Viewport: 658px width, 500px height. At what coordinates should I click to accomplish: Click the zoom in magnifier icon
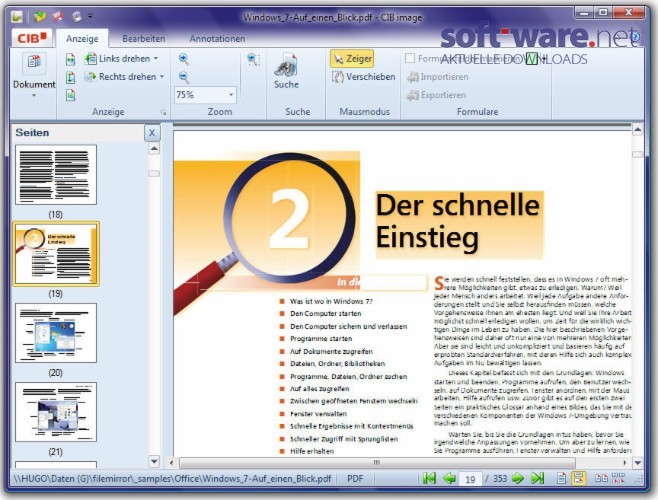pos(184,59)
